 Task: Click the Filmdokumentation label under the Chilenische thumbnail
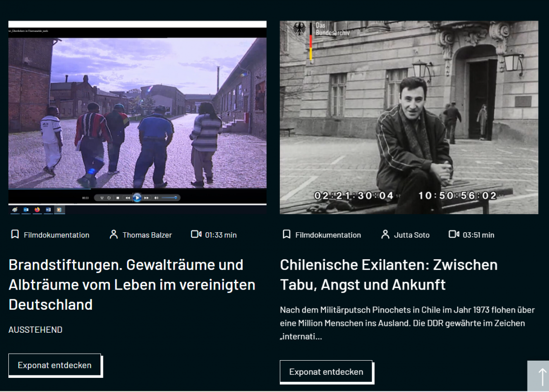click(328, 235)
